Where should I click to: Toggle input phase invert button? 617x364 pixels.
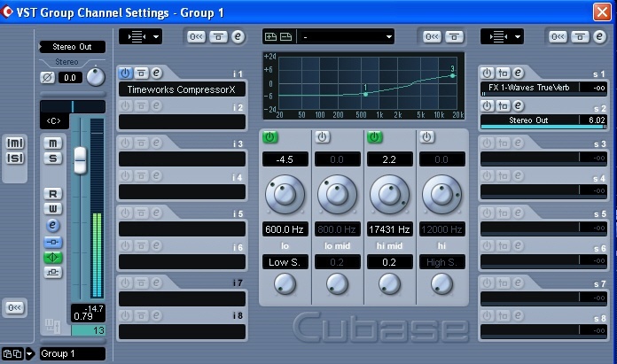[x=47, y=77]
